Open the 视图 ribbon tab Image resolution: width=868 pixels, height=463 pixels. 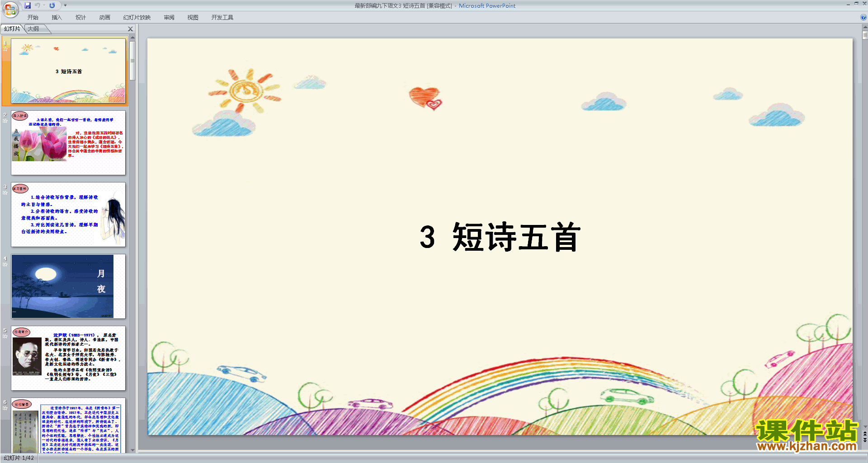tap(193, 18)
